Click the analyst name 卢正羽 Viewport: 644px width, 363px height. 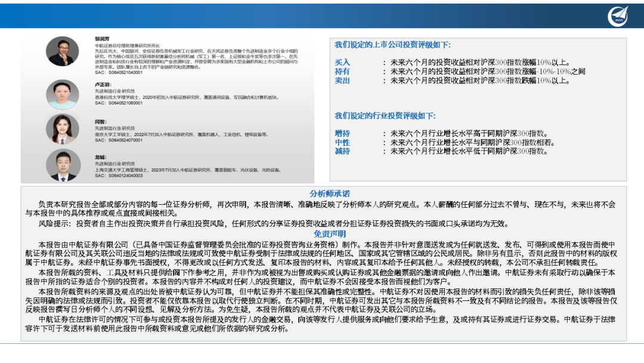(x=103, y=85)
